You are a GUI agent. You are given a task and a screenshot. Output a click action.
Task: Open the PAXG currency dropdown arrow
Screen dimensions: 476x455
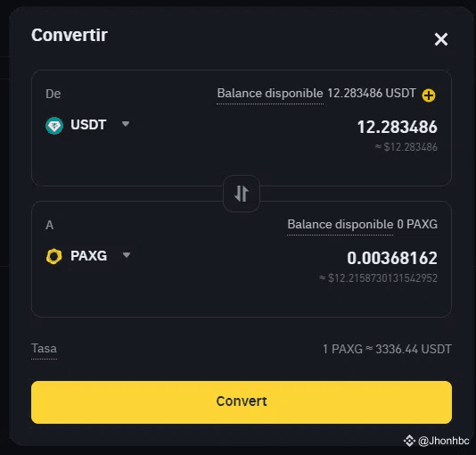[127, 255]
